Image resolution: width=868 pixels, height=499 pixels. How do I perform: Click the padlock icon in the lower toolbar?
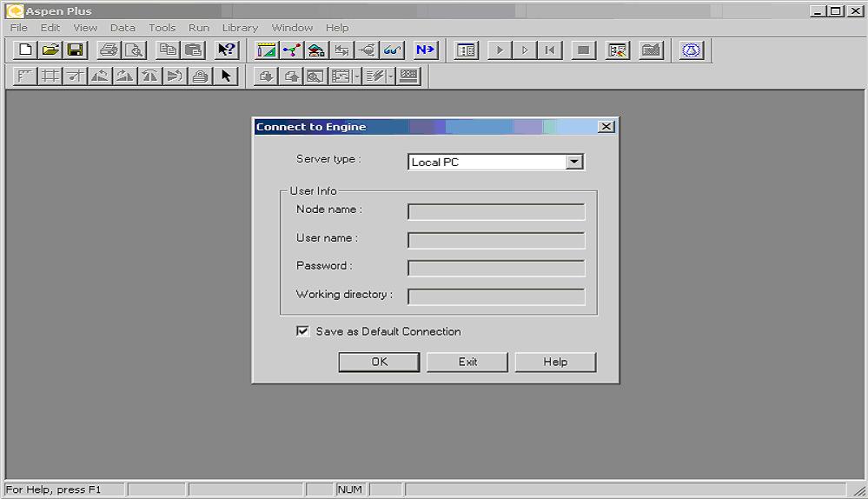pos(200,76)
